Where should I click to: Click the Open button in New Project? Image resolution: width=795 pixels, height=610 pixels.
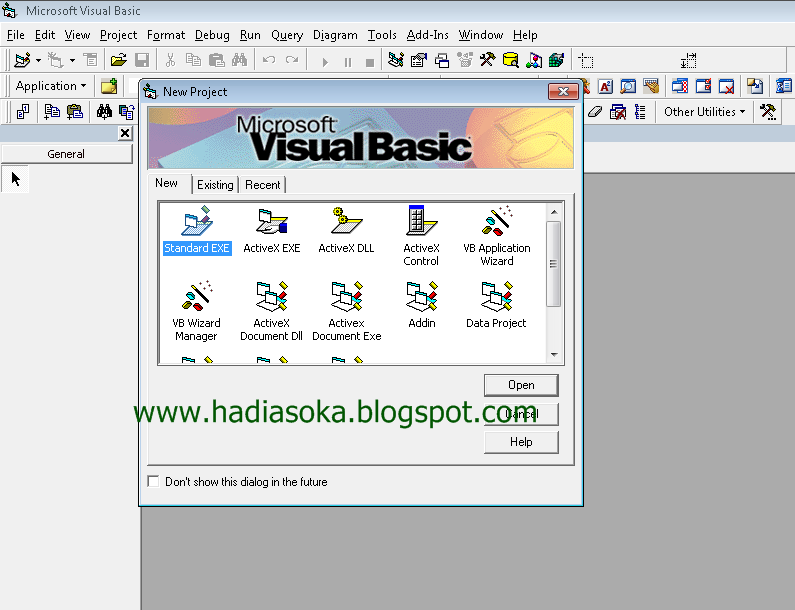tap(521, 385)
